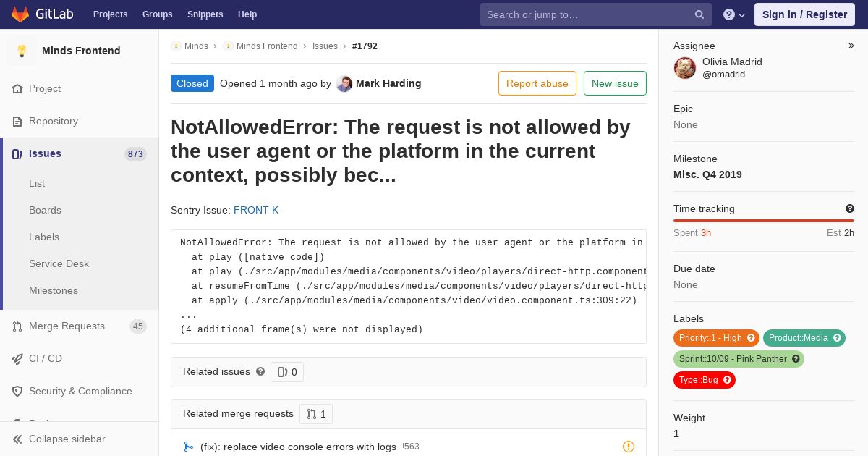Open the Security & Compliance shield icon
Viewport: 868px width, 456px height.
pyautogui.click(x=17, y=391)
